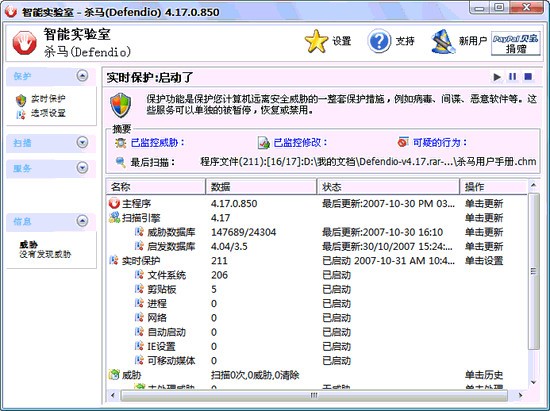Click the 147689/24304 database value

point(243,232)
